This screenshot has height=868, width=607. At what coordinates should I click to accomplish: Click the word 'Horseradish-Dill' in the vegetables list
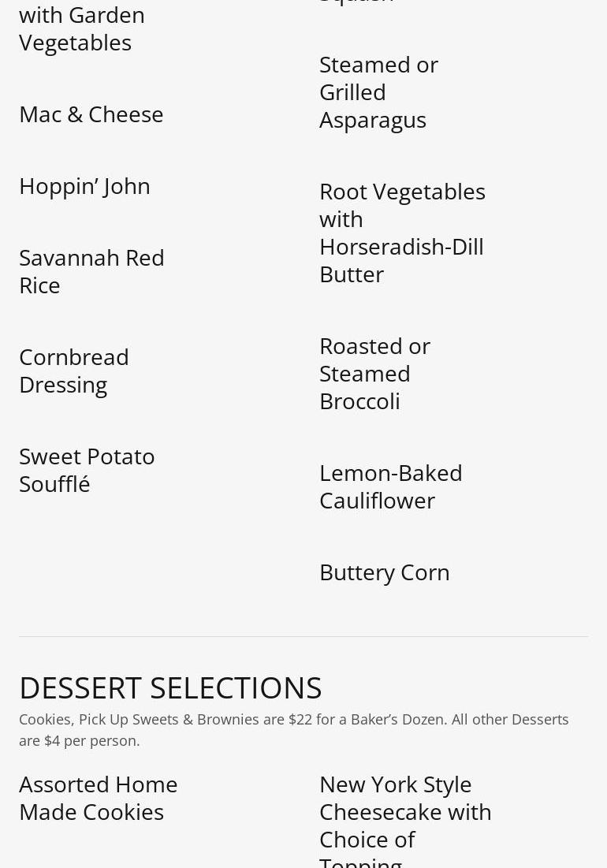point(402,247)
